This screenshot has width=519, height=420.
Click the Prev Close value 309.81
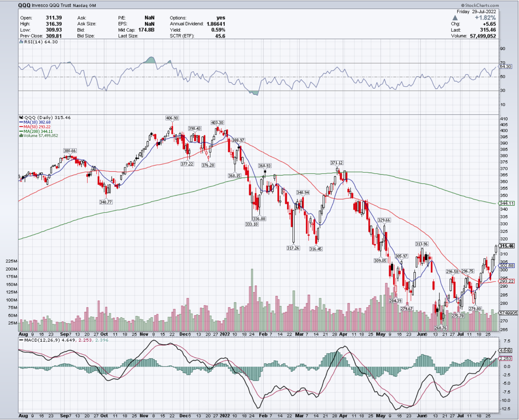[54, 36]
